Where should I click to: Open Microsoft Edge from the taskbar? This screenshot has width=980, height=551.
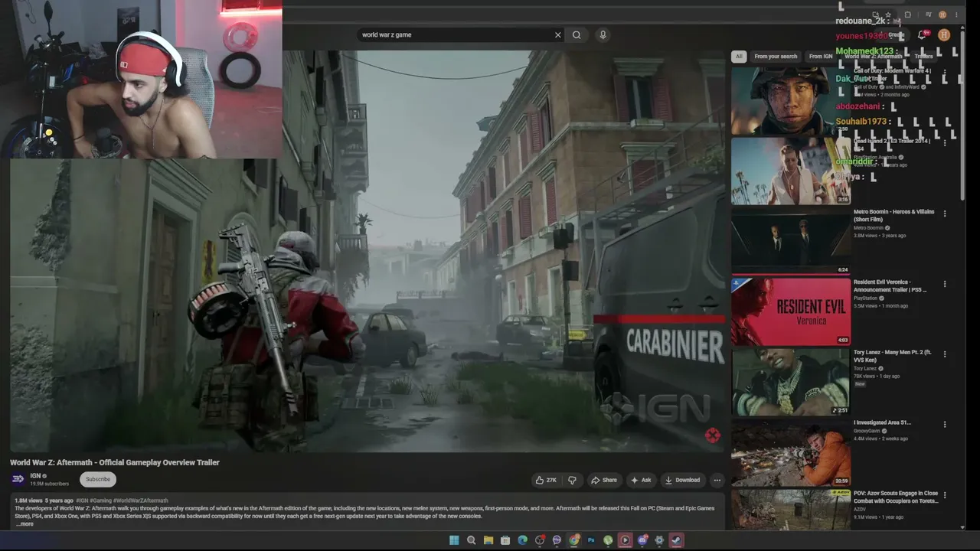click(523, 540)
